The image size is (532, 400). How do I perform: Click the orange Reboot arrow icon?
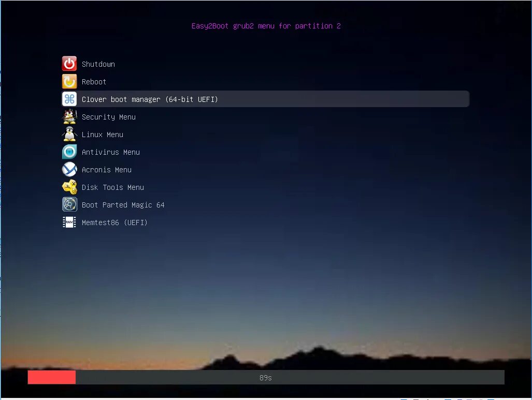[x=69, y=81]
